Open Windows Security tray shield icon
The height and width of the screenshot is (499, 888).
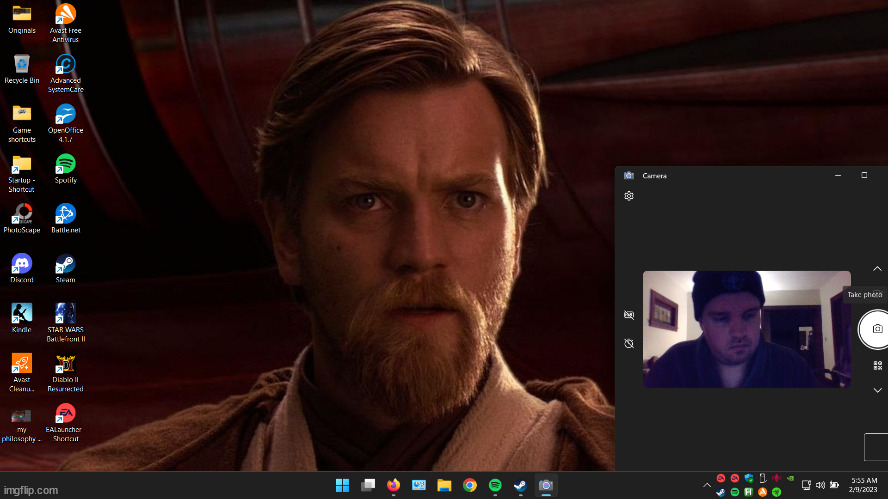[x=749, y=479]
